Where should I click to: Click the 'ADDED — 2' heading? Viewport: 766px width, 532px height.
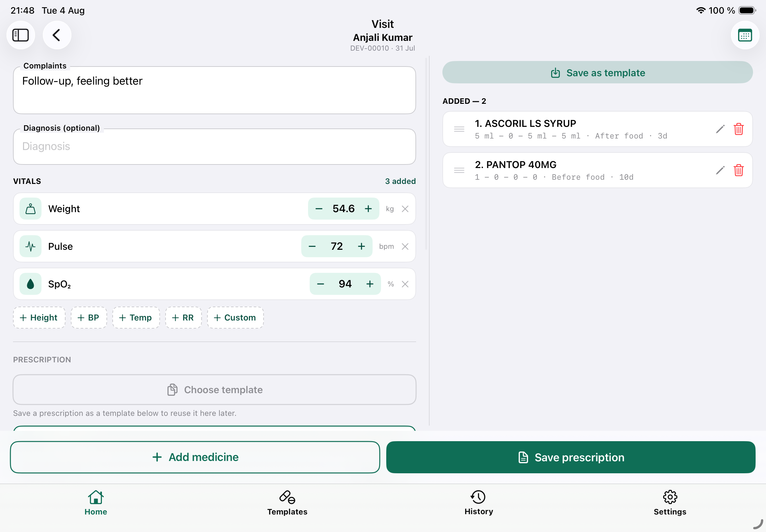(464, 101)
